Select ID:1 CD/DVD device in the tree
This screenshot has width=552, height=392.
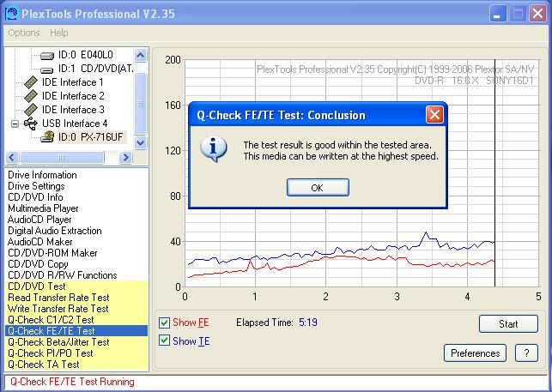tap(96, 69)
